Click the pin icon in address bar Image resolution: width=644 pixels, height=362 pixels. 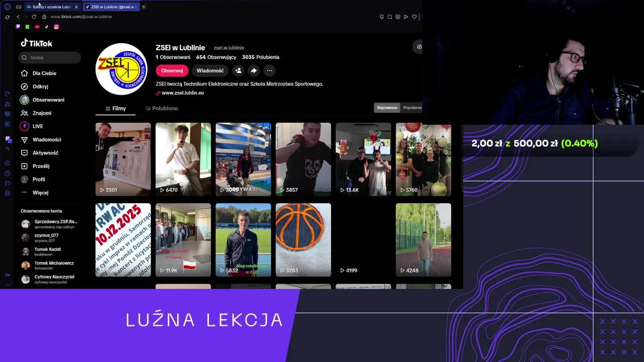(381, 17)
